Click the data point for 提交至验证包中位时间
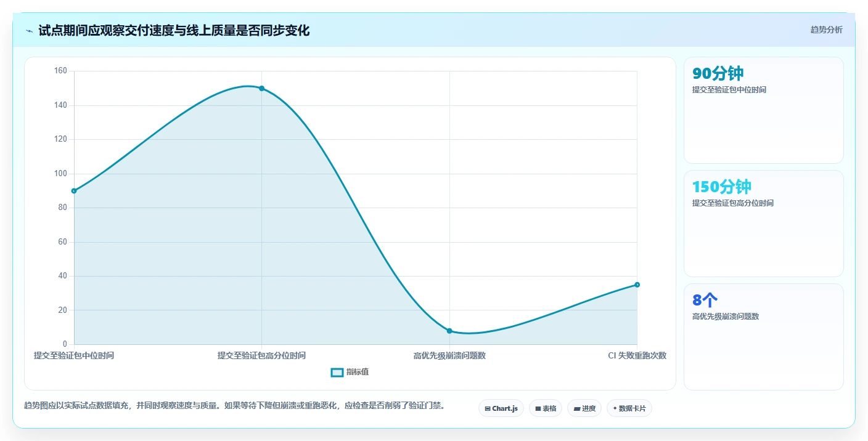Image resolution: width=868 pixels, height=441 pixels. (x=74, y=191)
